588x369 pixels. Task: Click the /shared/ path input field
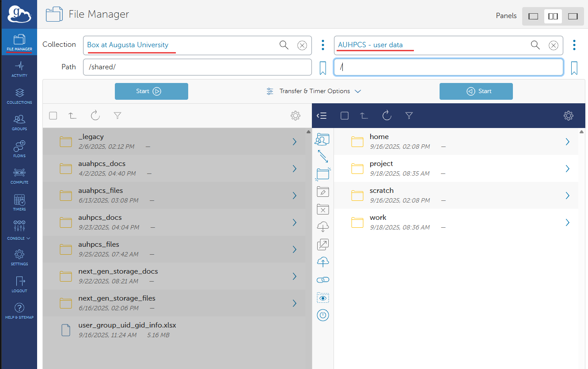coord(197,67)
